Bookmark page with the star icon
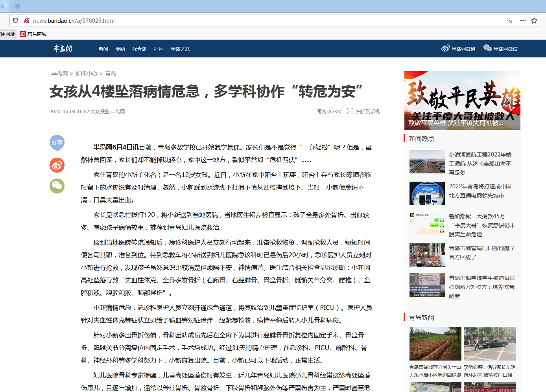The image size is (546, 392). tap(534, 20)
